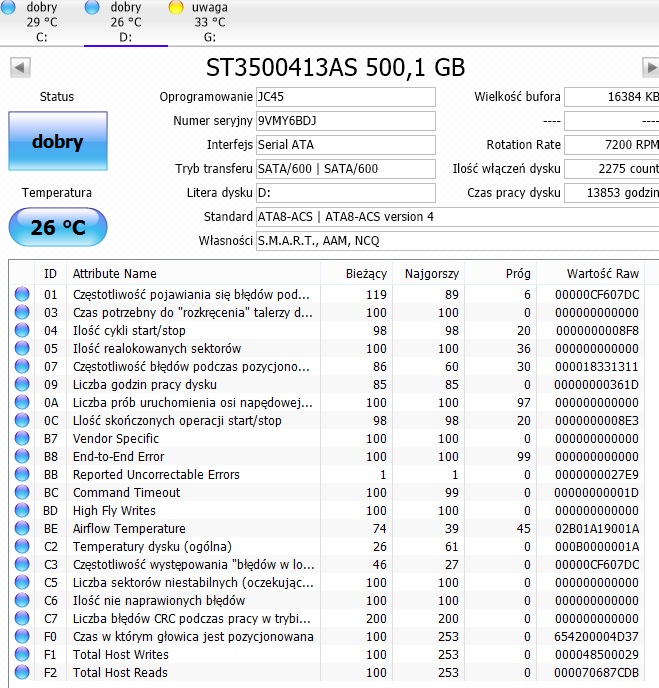Select 'Command Timeout' attribute name
Viewport: 659px width, 688px height.
click(126, 492)
